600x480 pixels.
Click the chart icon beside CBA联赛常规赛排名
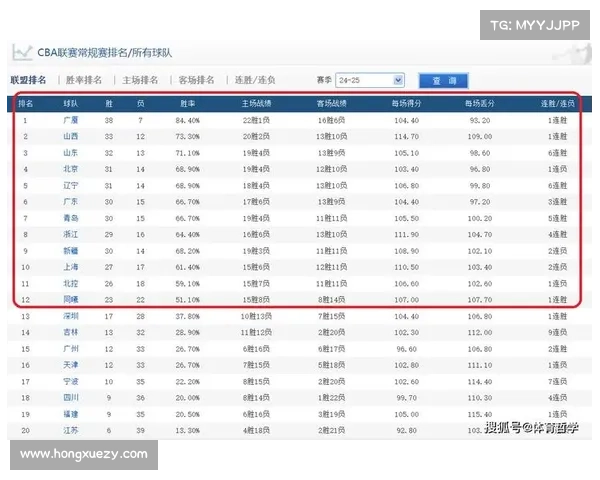pyautogui.click(x=22, y=52)
